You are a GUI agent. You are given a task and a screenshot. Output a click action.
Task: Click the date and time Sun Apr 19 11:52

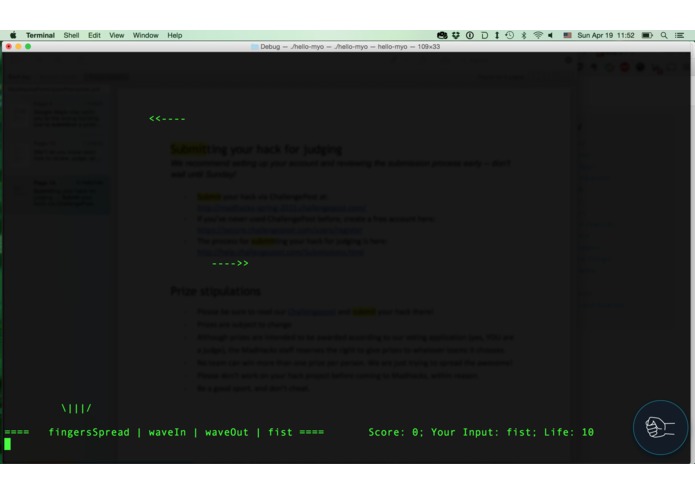point(606,35)
